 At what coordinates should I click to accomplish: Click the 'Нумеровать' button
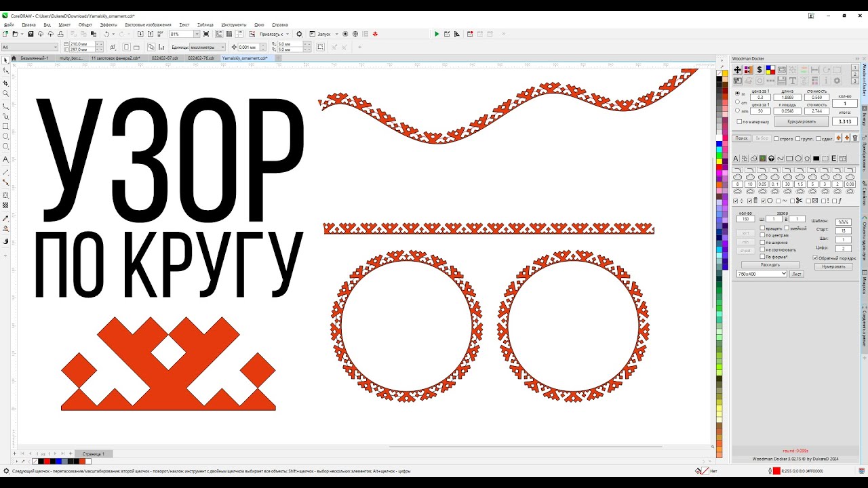(833, 266)
